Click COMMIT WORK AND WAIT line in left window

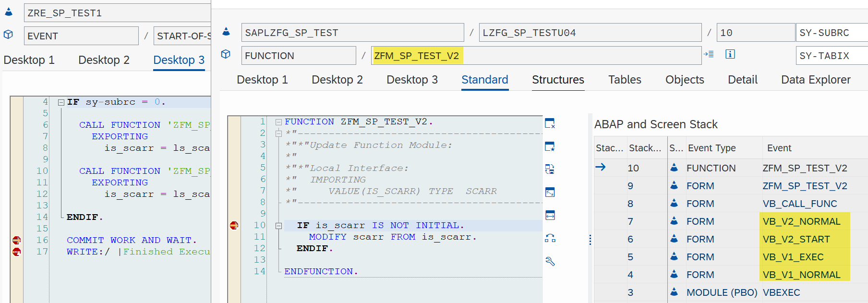[132, 240]
